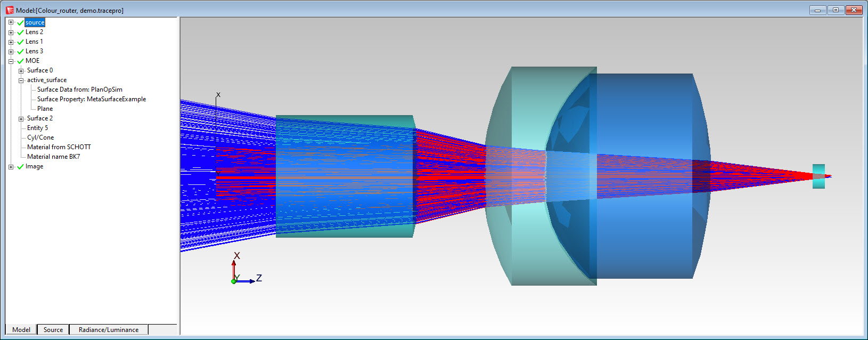This screenshot has height=340, width=868.
Task: Expand the Surface 2 node
Action: (21, 119)
